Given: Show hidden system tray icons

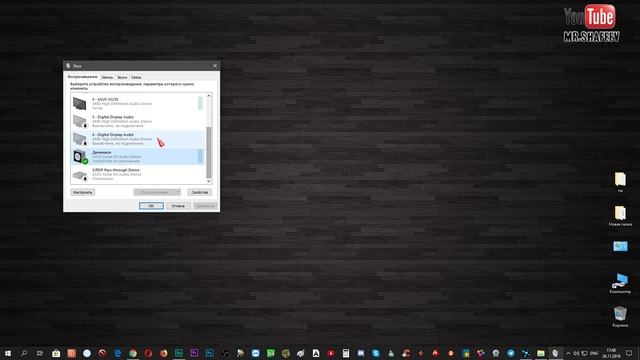Looking at the screenshot, I should (x=568, y=353).
